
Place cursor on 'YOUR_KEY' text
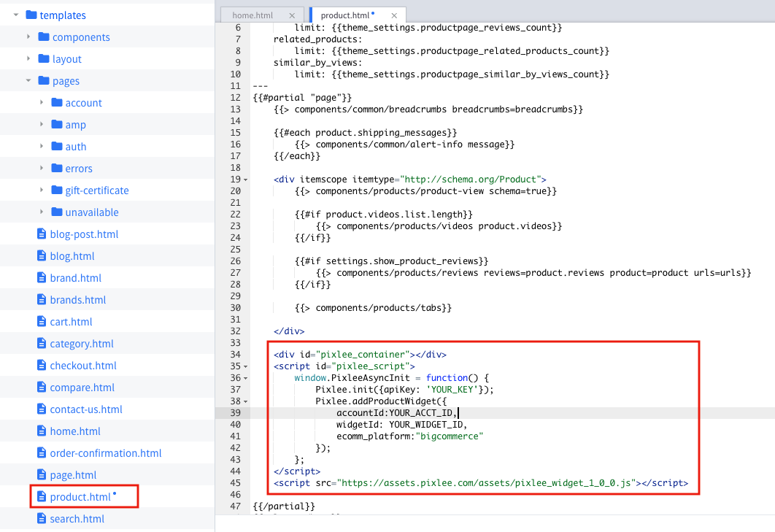pyautogui.click(x=452, y=390)
